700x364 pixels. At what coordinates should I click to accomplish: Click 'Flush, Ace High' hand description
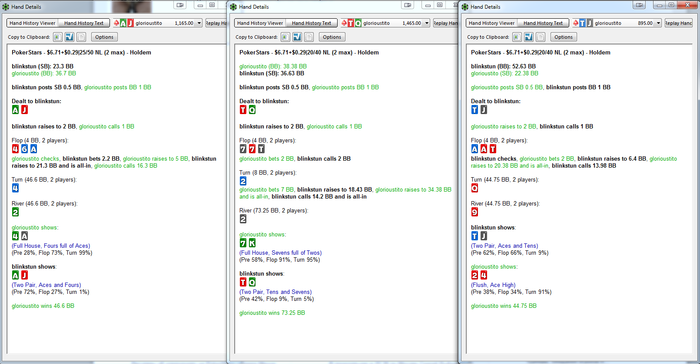point(493,285)
